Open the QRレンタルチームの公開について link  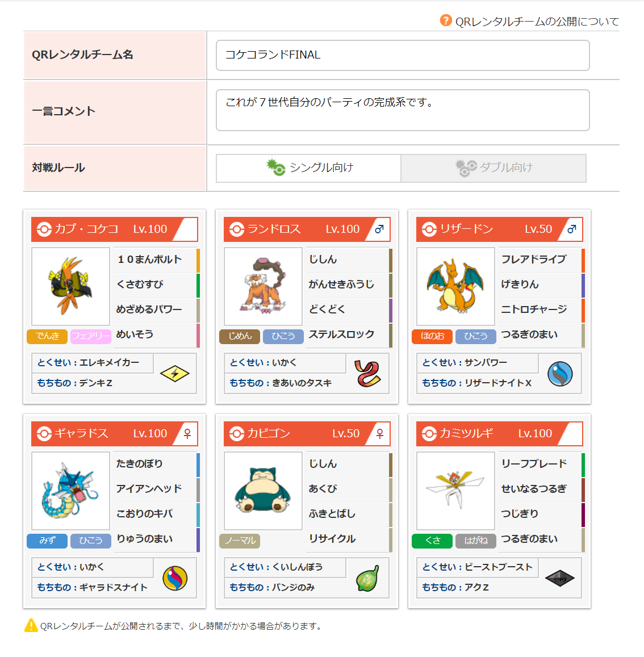click(537, 22)
